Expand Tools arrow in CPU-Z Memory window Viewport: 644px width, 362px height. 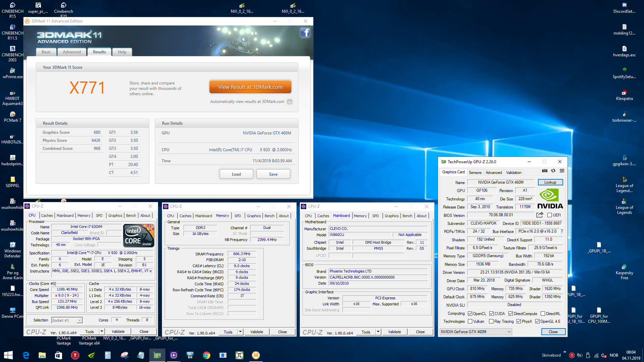point(240,332)
